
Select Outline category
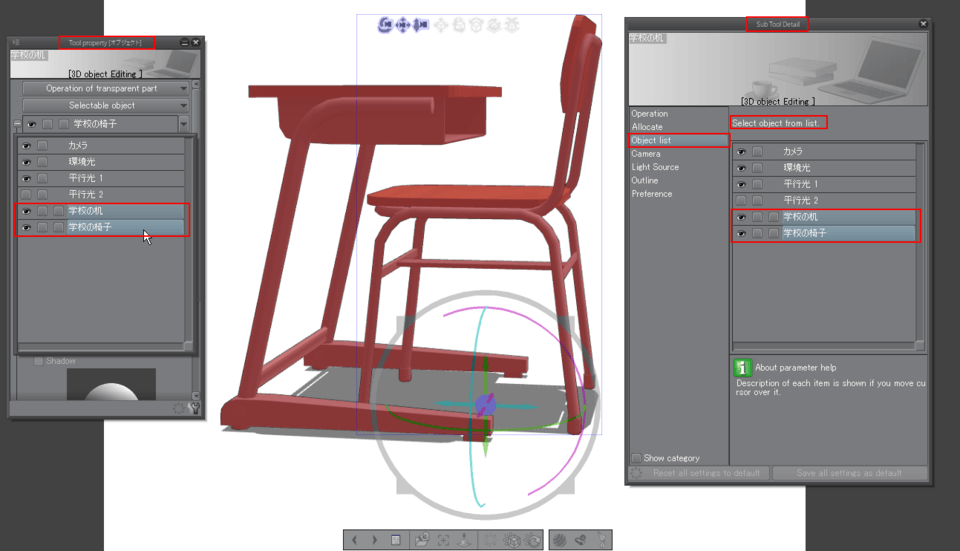[645, 181]
